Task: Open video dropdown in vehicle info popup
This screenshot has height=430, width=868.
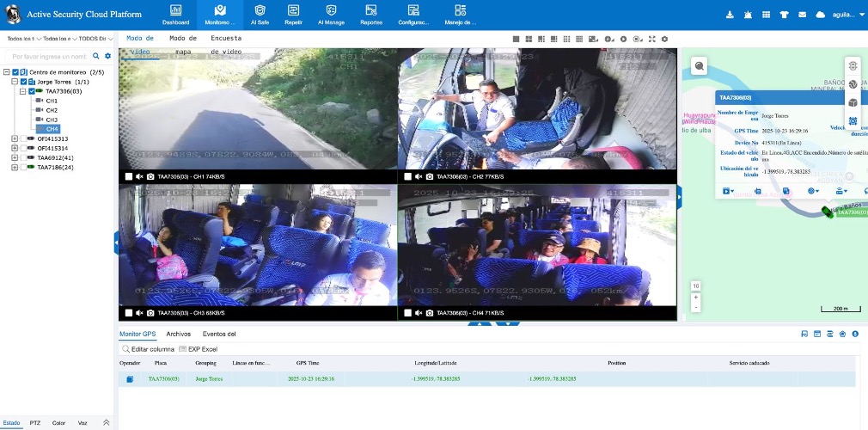Action: pyautogui.click(x=728, y=191)
